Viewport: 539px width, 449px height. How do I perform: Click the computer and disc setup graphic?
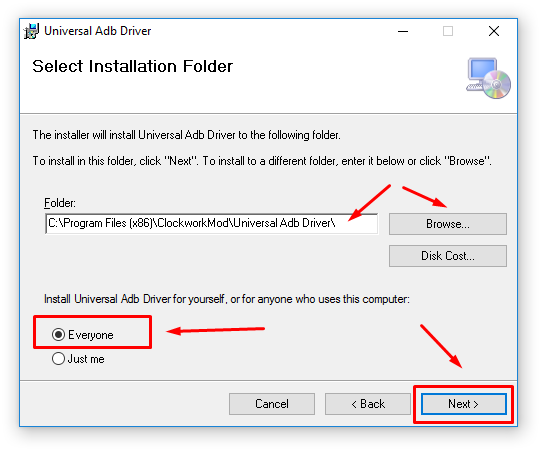(x=488, y=78)
